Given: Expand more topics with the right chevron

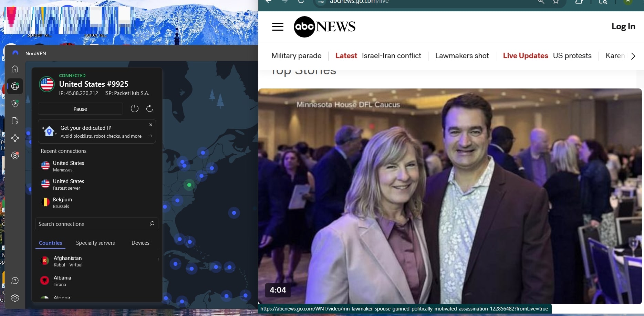Looking at the screenshot, I should pos(634,56).
